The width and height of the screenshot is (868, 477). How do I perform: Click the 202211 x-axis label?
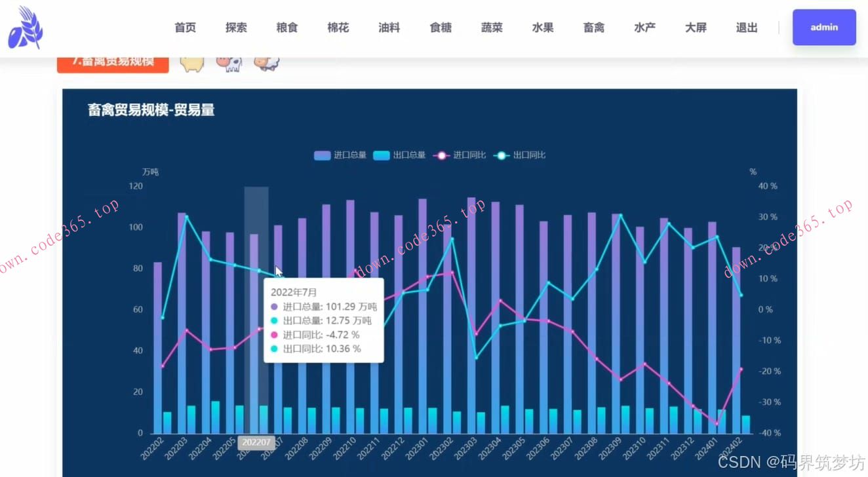(x=370, y=448)
